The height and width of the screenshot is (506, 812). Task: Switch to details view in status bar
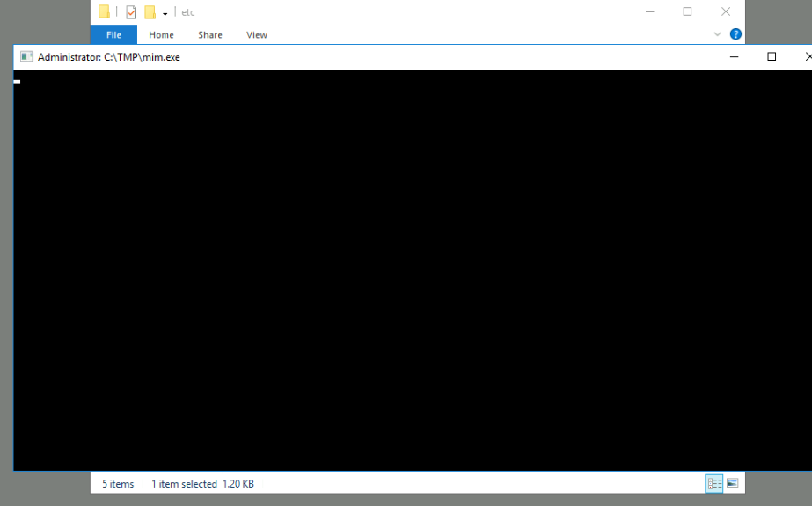(714, 484)
